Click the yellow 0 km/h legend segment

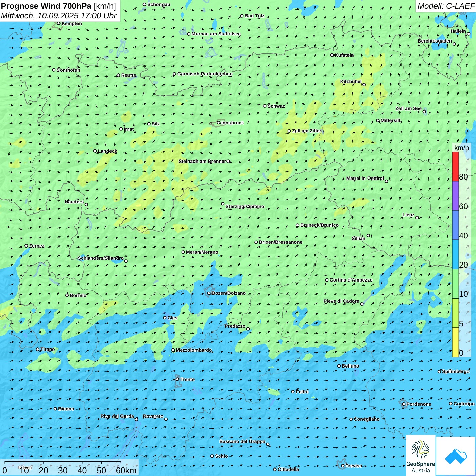(455, 342)
